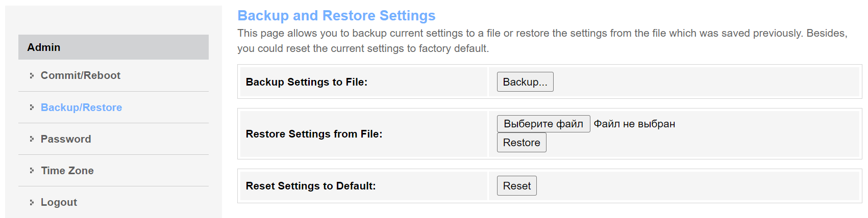
Task: Open the Time Zone settings
Action: 67,171
